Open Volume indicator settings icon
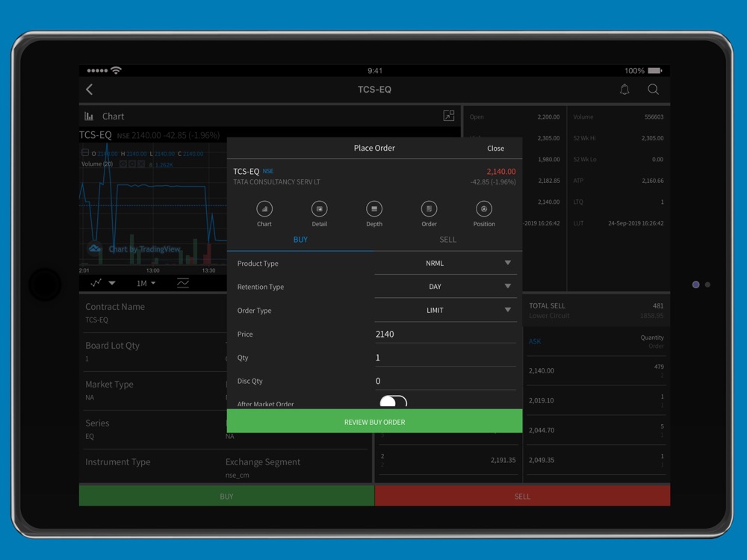This screenshot has height=560, width=747. pos(132,164)
